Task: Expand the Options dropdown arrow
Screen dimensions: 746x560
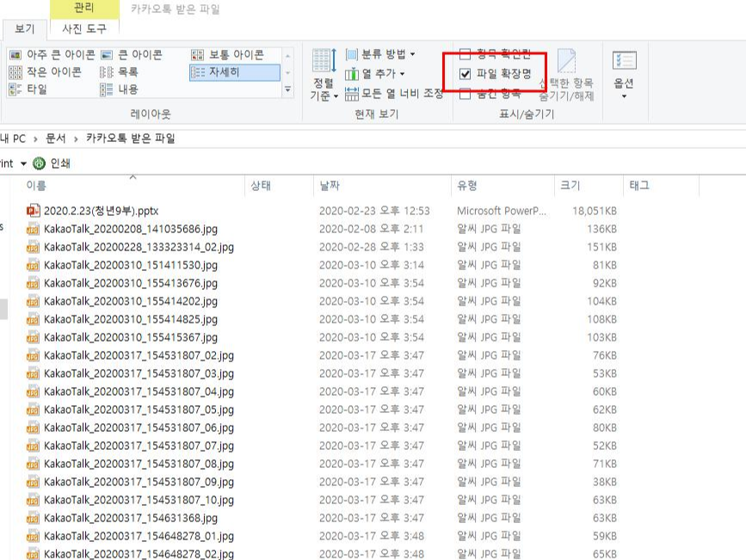Action: point(624,96)
